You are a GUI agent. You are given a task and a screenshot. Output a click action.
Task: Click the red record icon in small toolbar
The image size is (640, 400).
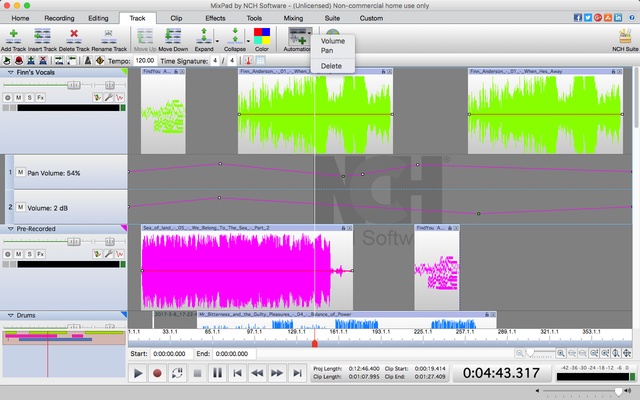click(19, 61)
